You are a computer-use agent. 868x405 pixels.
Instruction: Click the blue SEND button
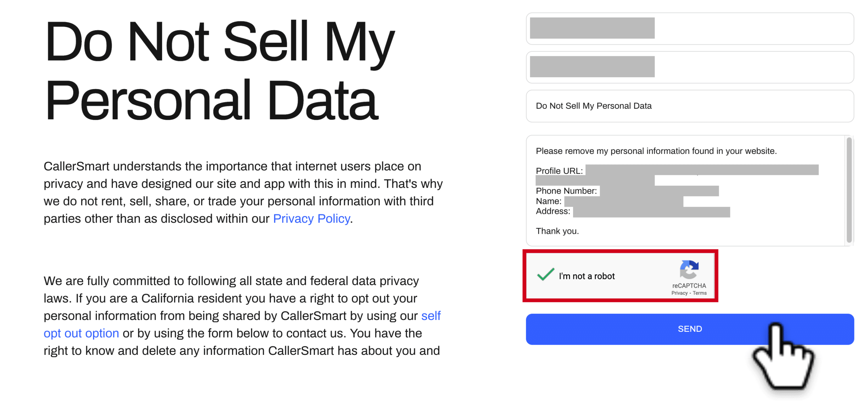coord(689,329)
